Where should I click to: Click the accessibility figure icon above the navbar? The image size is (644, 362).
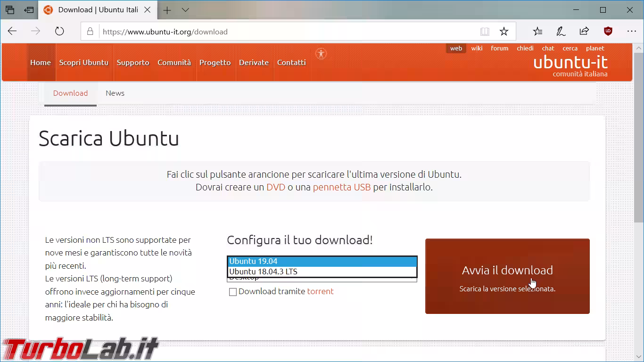point(321,54)
